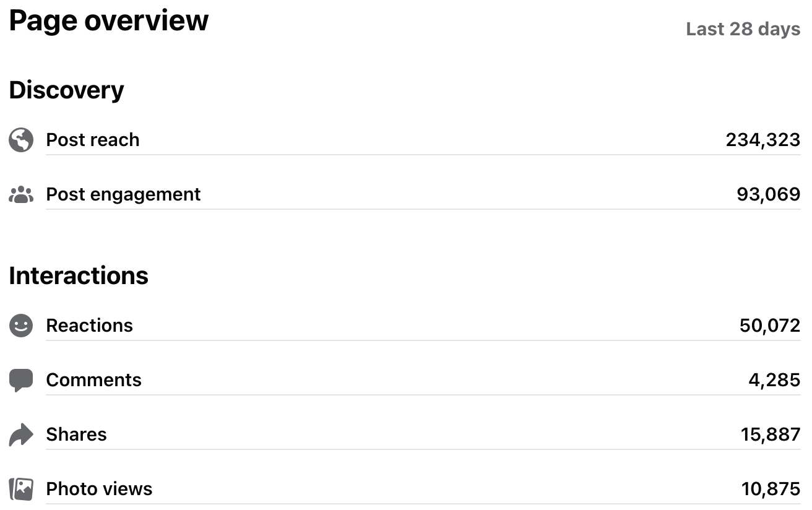Click the picture icon for Photo views

pyautogui.click(x=21, y=489)
